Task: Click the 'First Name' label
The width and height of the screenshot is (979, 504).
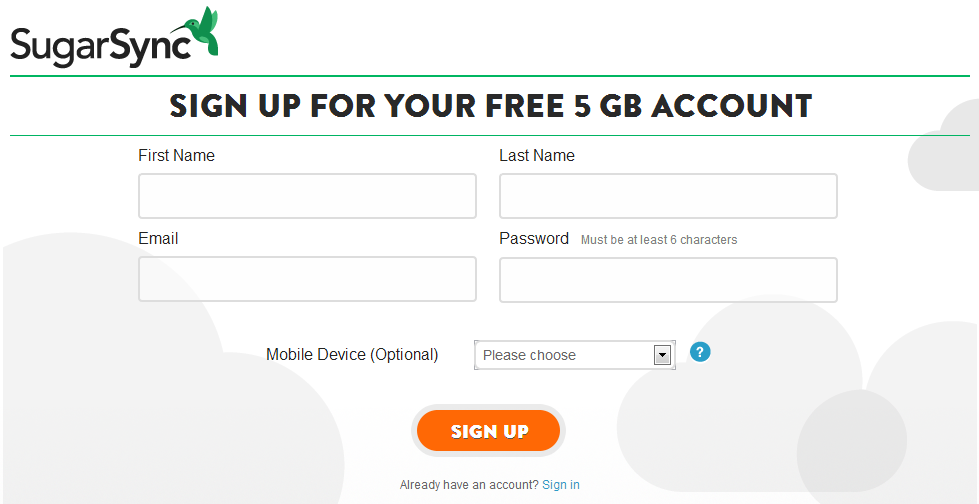Action: coord(176,156)
